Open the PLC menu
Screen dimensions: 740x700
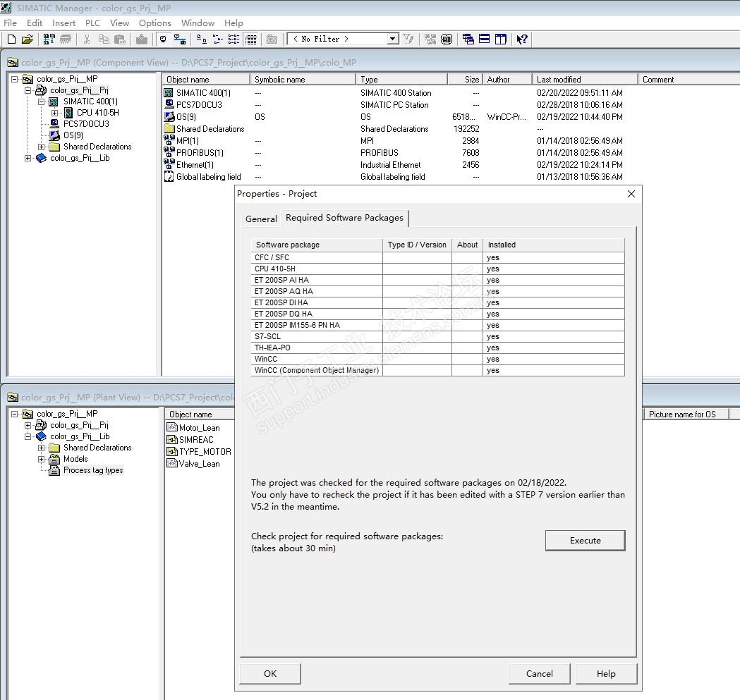(92, 23)
